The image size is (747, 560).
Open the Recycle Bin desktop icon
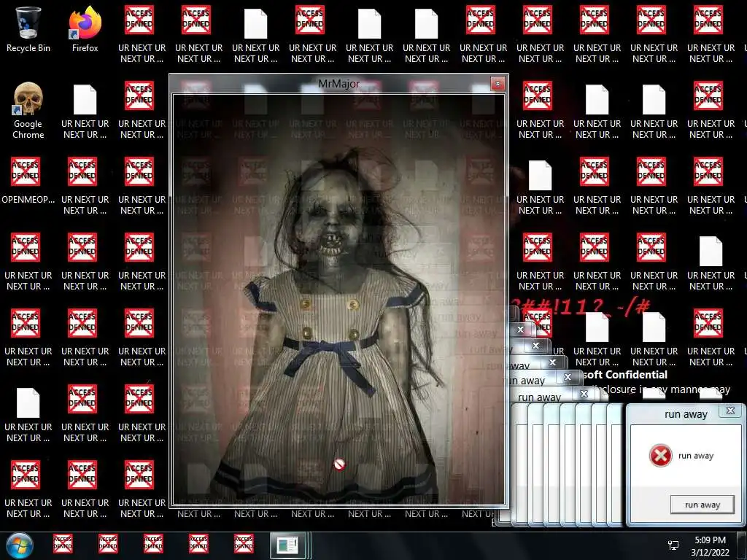tap(28, 29)
